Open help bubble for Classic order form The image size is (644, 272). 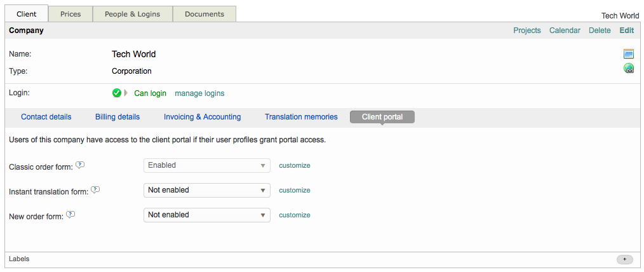click(x=80, y=165)
